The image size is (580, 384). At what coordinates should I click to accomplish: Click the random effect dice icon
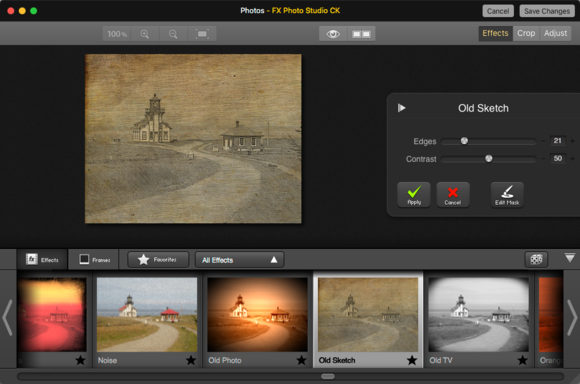tap(536, 259)
